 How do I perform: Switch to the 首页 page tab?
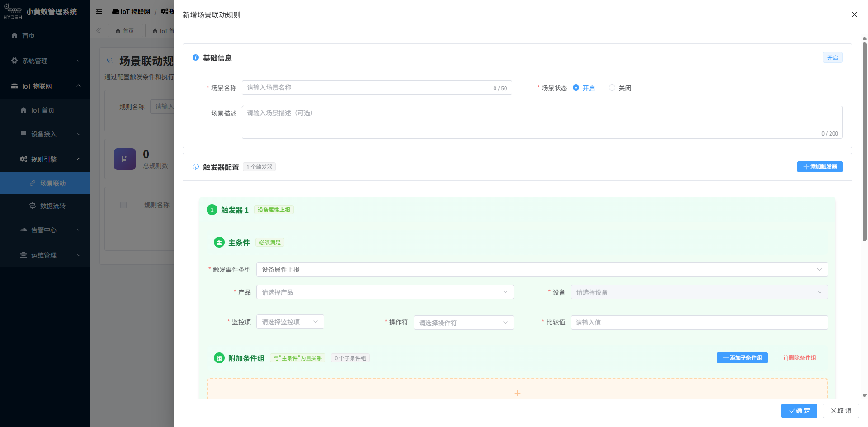(x=125, y=31)
